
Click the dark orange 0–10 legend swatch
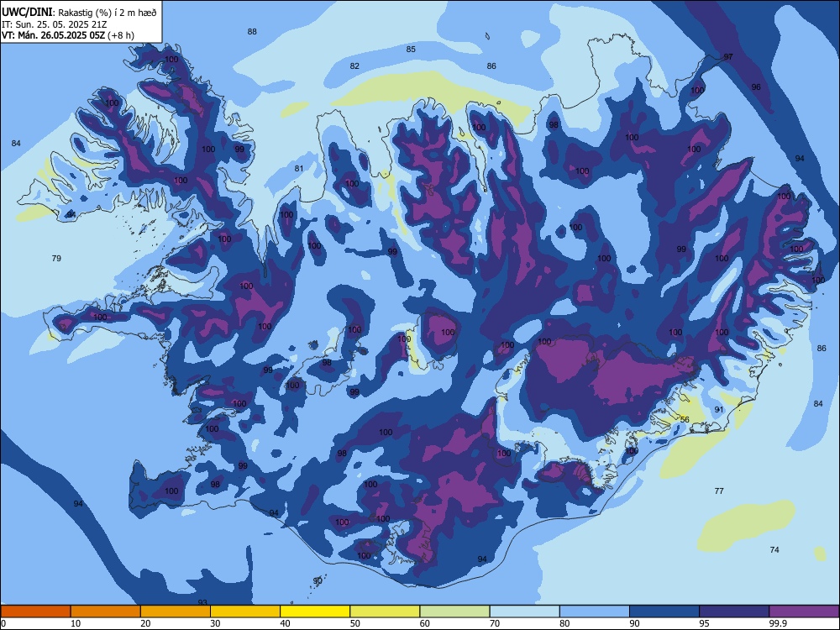[35, 612]
